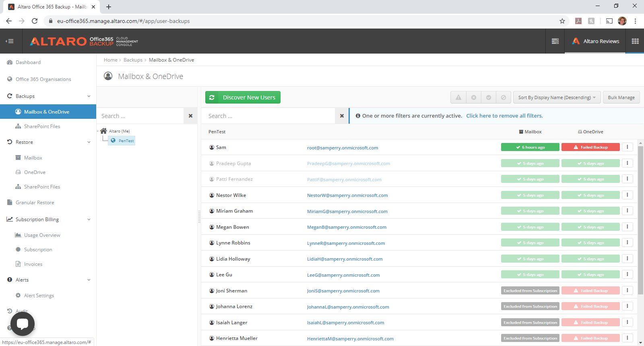
Task: Open the more options menu for Sam
Action: [627, 147]
